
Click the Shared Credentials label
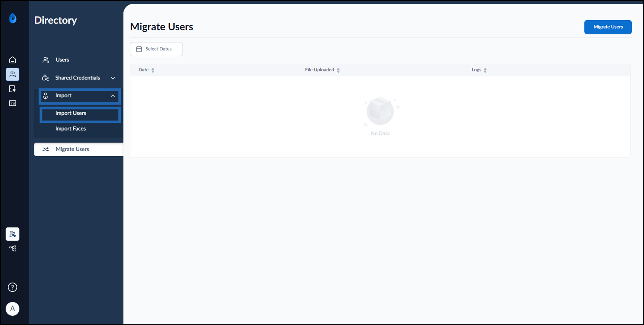(77, 78)
